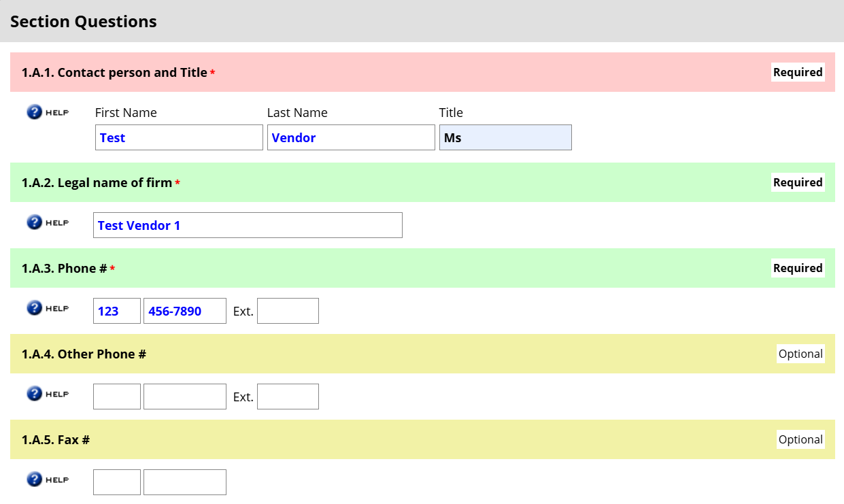844x504 pixels.
Task: Click the legal firm name field
Action: 248,225
